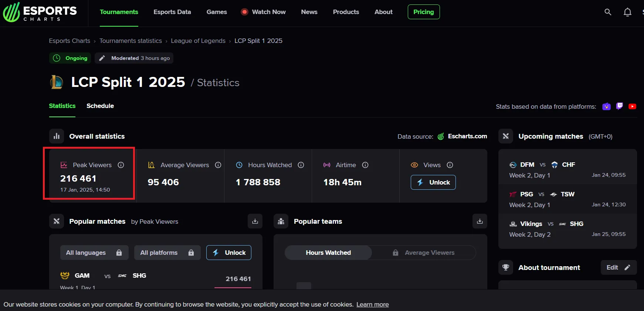The height and width of the screenshot is (311, 644).
Task: Open the All languages locked filter
Action: (94, 253)
